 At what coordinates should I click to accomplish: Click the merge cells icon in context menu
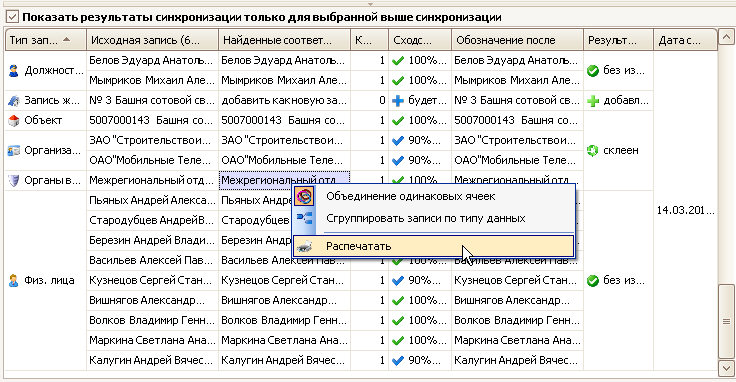tap(304, 197)
